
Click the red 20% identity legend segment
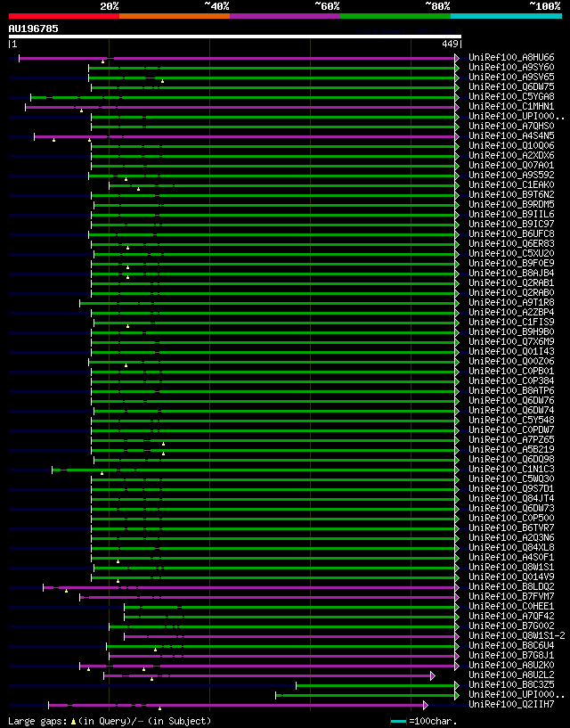[64, 16]
